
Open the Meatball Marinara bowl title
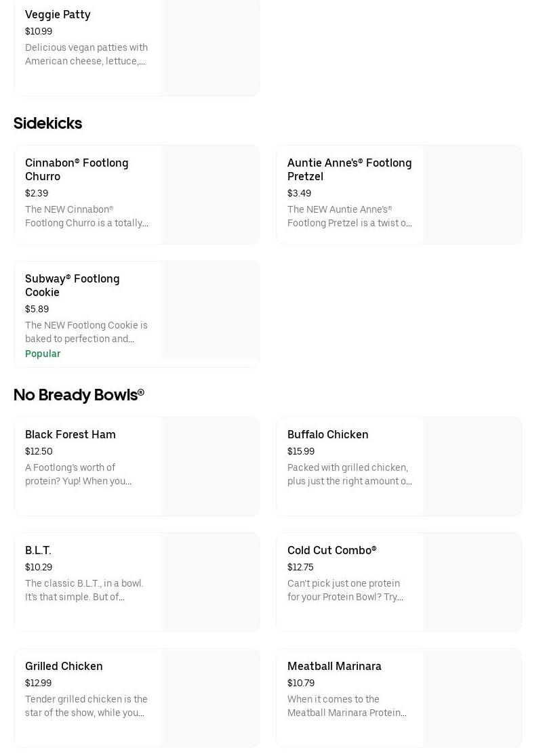(x=334, y=666)
